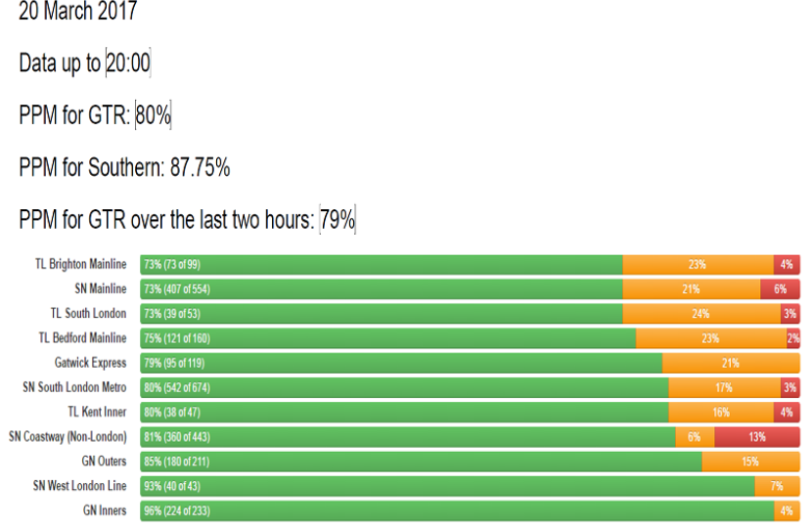Click the GN Outers orange 15% segment
The height and width of the screenshot is (528, 812).
(x=750, y=462)
